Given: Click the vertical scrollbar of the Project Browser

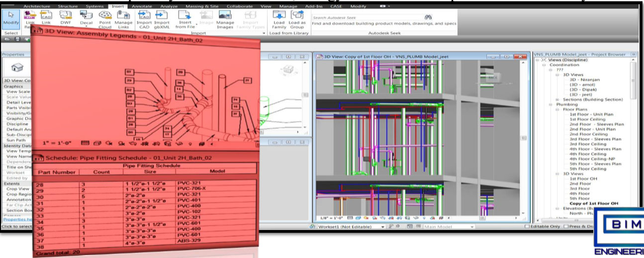Looking at the screenshot, I should [x=633, y=80].
